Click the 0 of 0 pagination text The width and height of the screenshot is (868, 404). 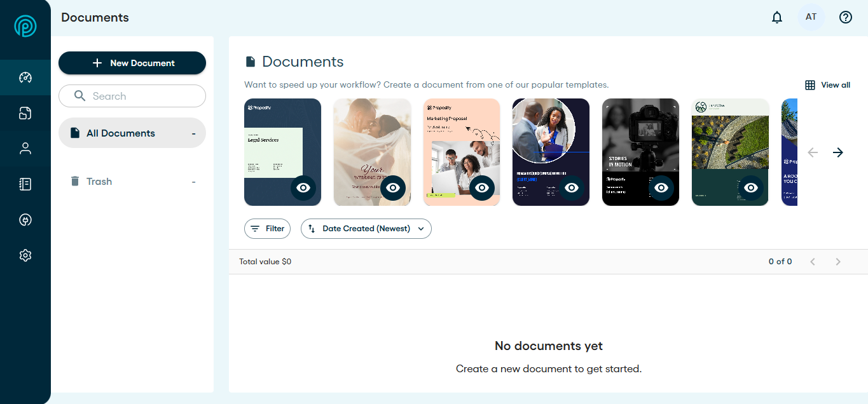(780, 262)
